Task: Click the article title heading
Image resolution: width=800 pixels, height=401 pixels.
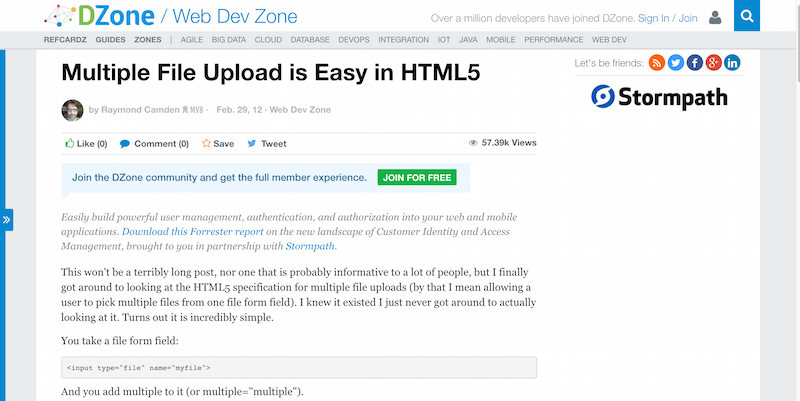Action: click(271, 72)
